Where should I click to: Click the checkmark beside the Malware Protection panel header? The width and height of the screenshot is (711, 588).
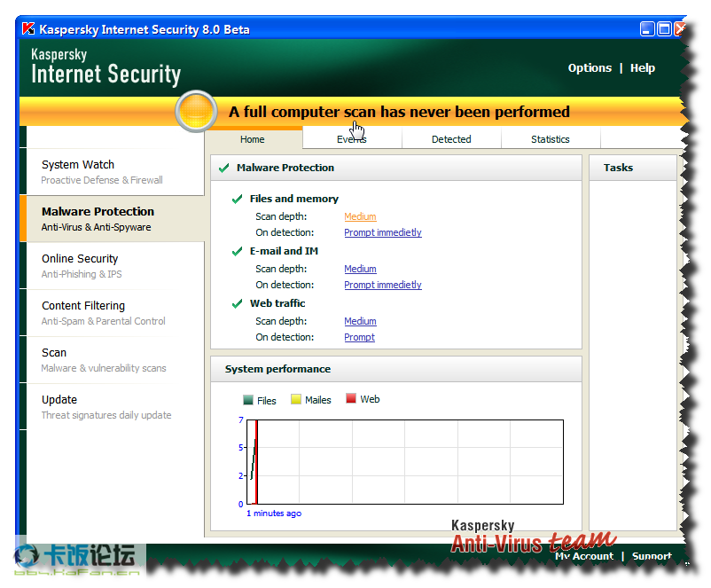click(x=223, y=168)
